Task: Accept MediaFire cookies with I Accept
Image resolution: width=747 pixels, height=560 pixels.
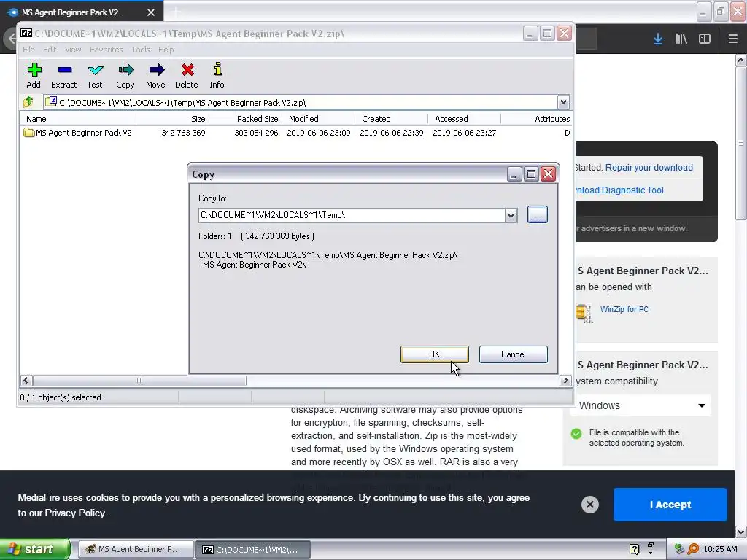Action: point(670,505)
